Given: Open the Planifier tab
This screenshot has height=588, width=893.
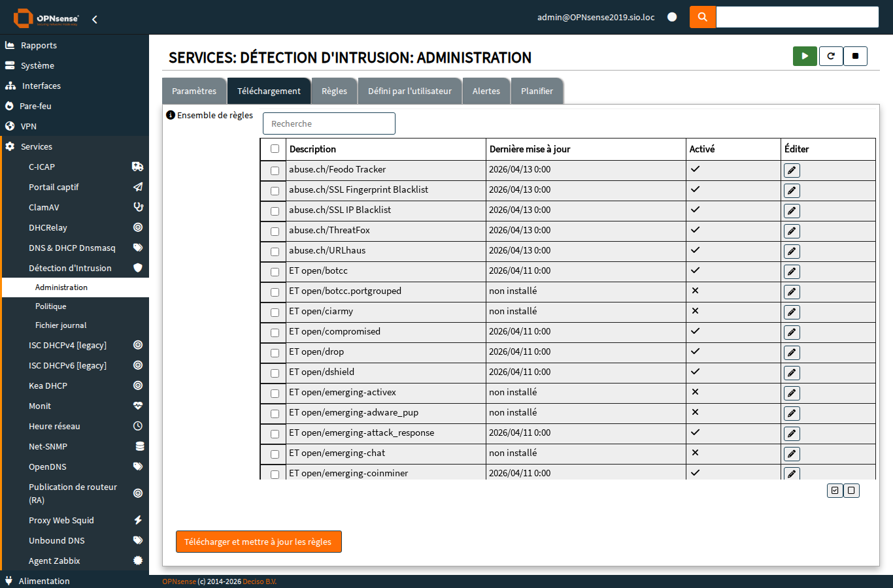Looking at the screenshot, I should (x=537, y=91).
